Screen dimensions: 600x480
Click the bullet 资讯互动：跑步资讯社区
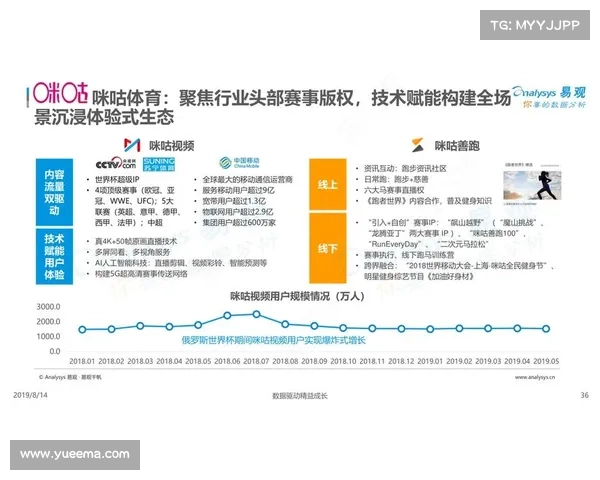pos(405,168)
